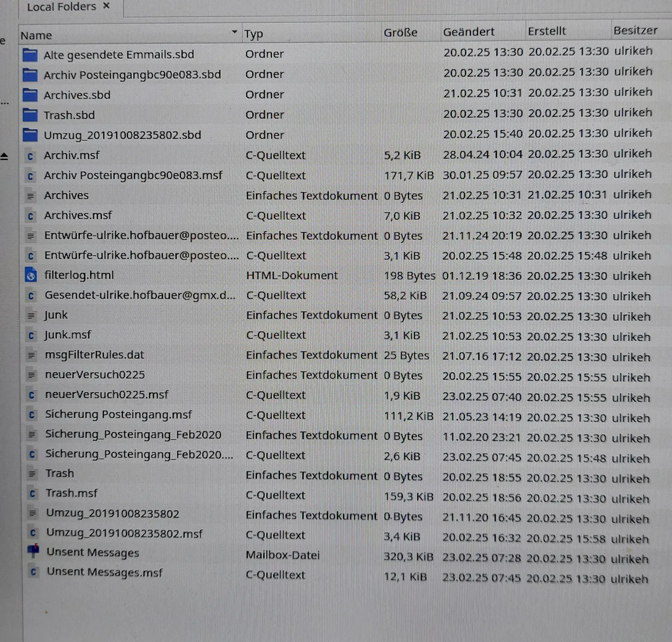
Task: Sort by the Typ column header
Action: pos(311,34)
